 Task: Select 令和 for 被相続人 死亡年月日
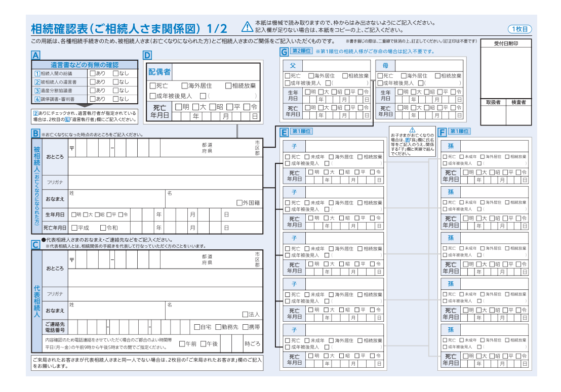[103, 228]
